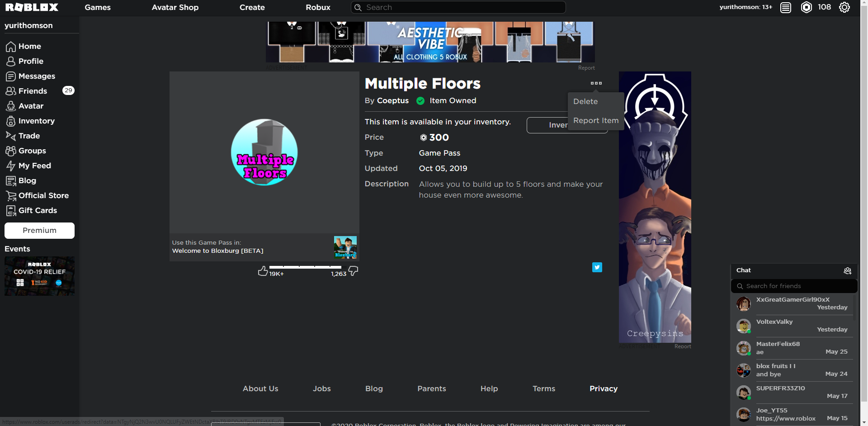Toggle the three-dot item options menu
868x426 pixels.
596,83
